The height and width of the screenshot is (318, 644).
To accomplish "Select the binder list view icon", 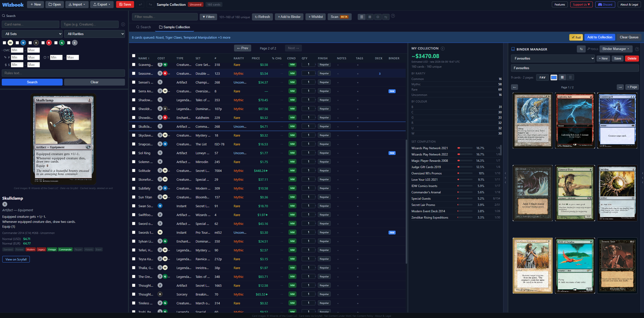I will [x=570, y=77].
